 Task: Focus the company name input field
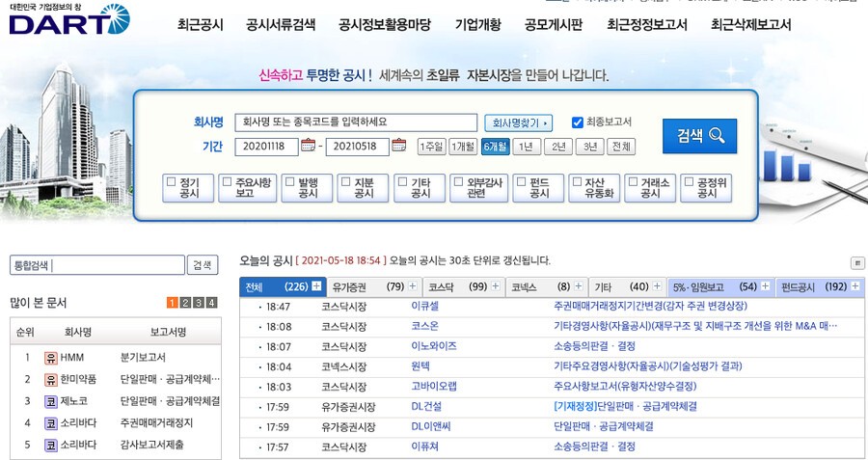(x=356, y=122)
